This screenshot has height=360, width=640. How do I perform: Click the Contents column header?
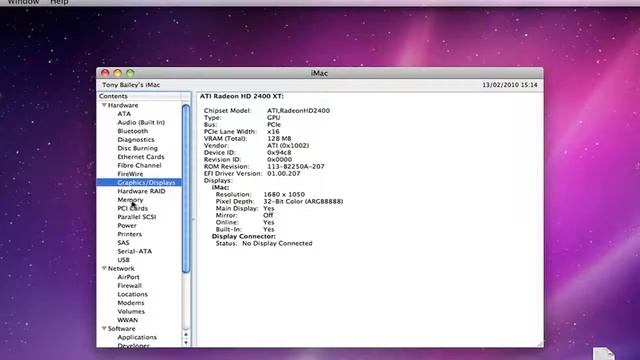coord(139,96)
